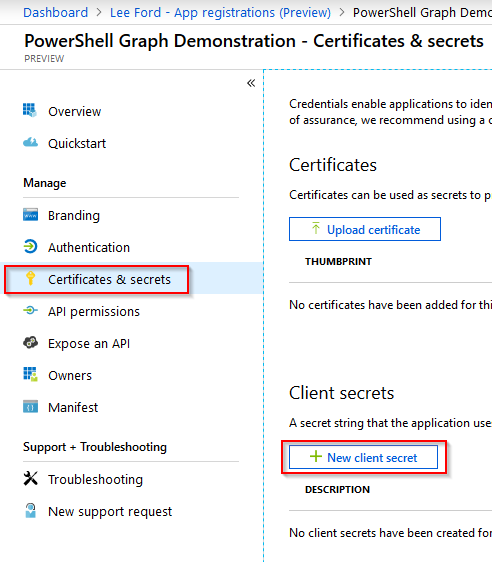The image size is (492, 562).
Task: Go to Lee Ford App registrations breadcrumb
Action: point(220,13)
